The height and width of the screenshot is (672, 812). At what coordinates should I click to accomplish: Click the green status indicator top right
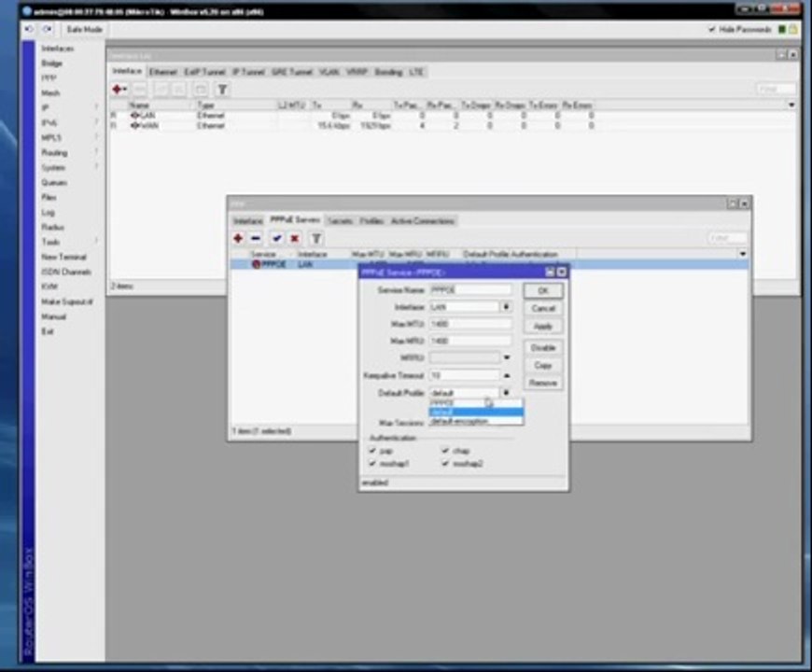tap(782, 30)
